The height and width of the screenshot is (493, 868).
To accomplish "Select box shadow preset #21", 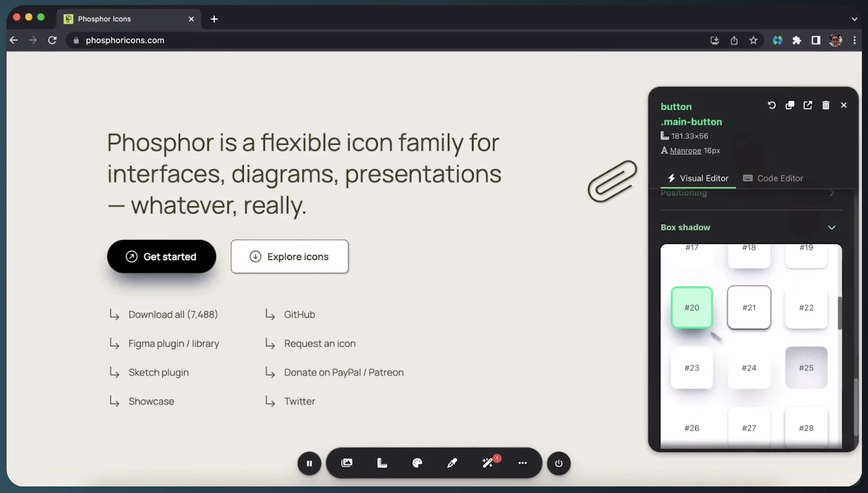I will click(x=749, y=308).
